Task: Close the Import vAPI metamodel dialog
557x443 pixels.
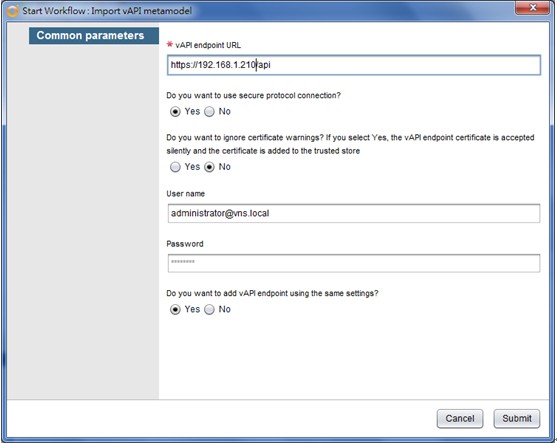Action: pos(532,8)
